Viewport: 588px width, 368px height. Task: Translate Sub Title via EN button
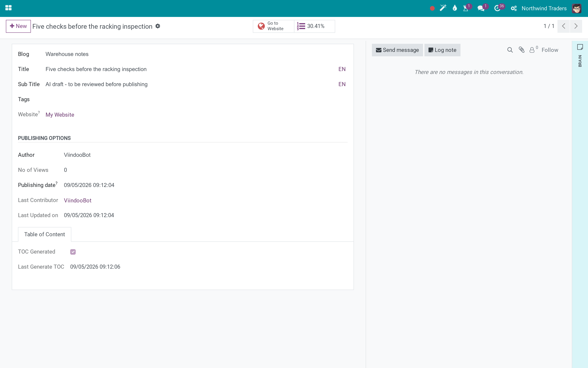pyautogui.click(x=342, y=84)
